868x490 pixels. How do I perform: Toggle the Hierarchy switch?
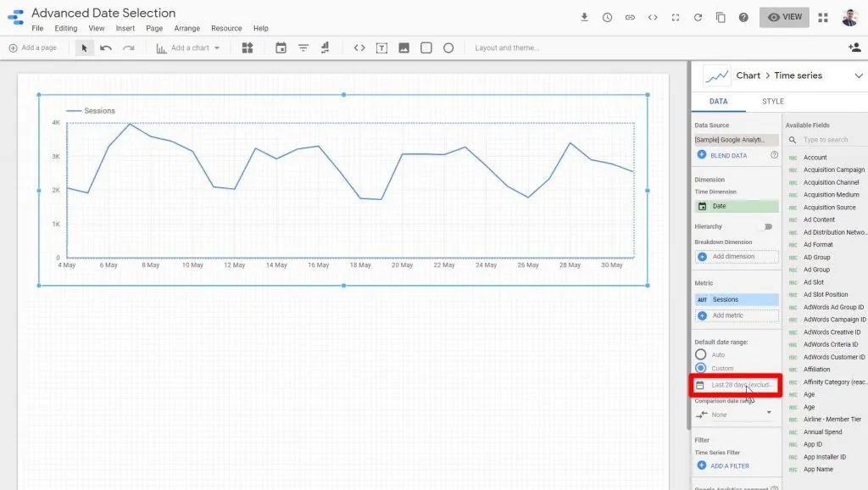point(767,226)
